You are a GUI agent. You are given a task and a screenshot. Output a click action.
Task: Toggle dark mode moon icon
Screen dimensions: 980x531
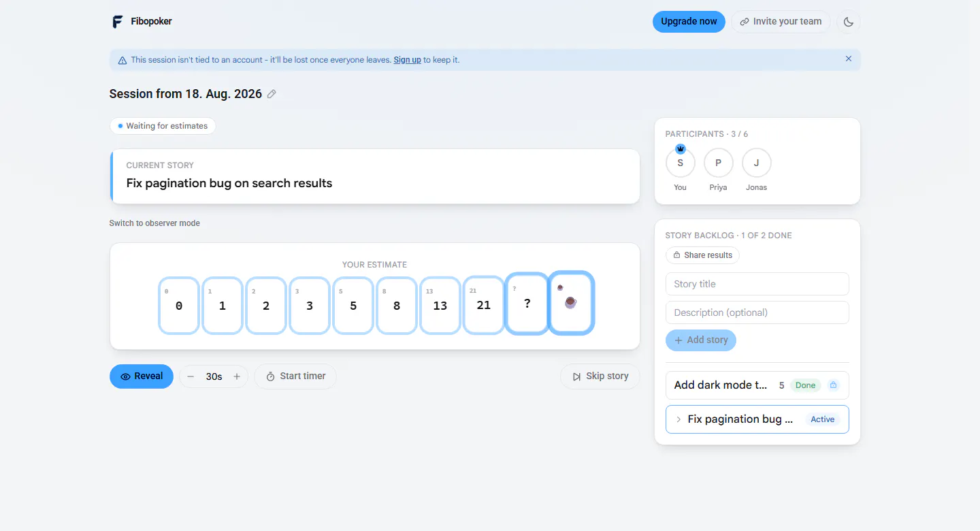849,22
